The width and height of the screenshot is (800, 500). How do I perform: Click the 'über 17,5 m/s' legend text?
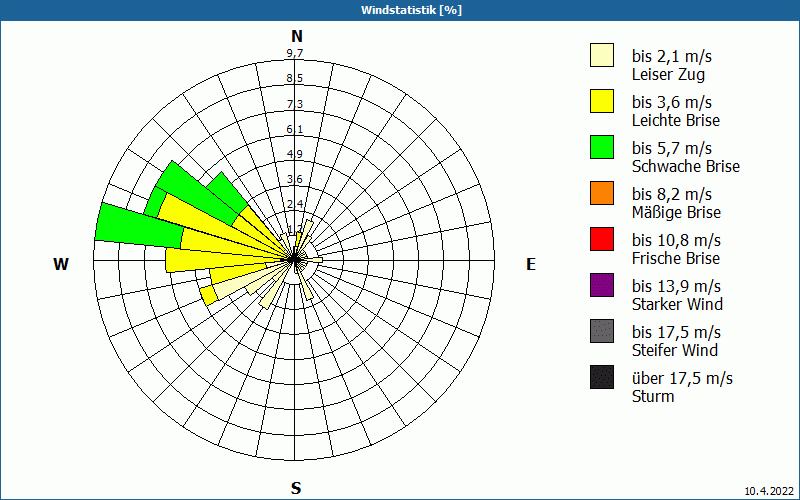682,379
